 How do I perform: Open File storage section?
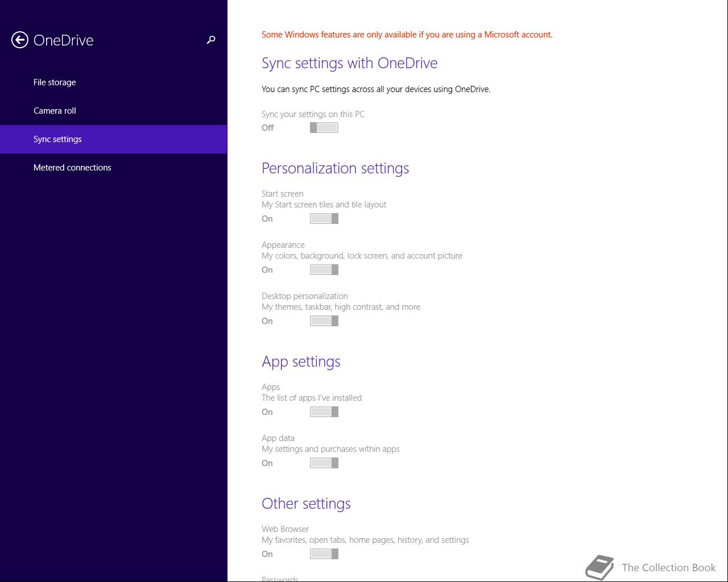click(x=114, y=82)
